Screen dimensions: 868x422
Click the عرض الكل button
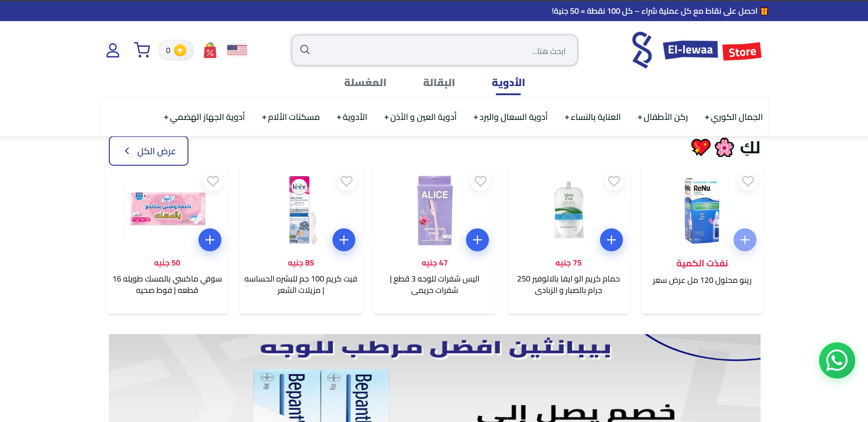click(149, 151)
